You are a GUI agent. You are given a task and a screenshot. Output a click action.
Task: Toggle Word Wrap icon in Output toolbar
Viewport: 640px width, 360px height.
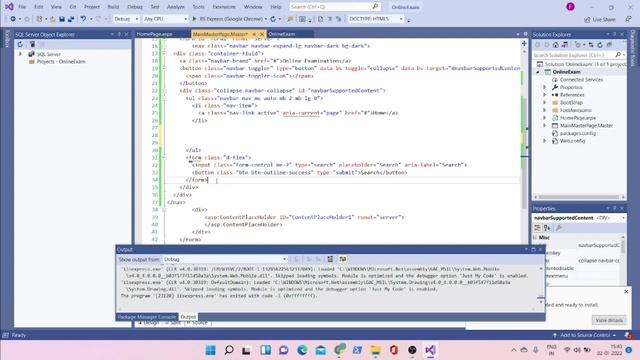coord(343,259)
